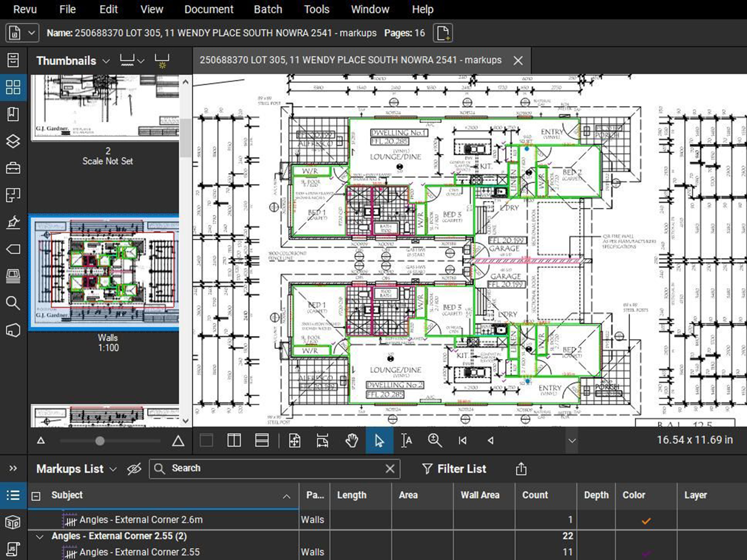
Task: Go to first page button
Action: [x=463, y=441]
